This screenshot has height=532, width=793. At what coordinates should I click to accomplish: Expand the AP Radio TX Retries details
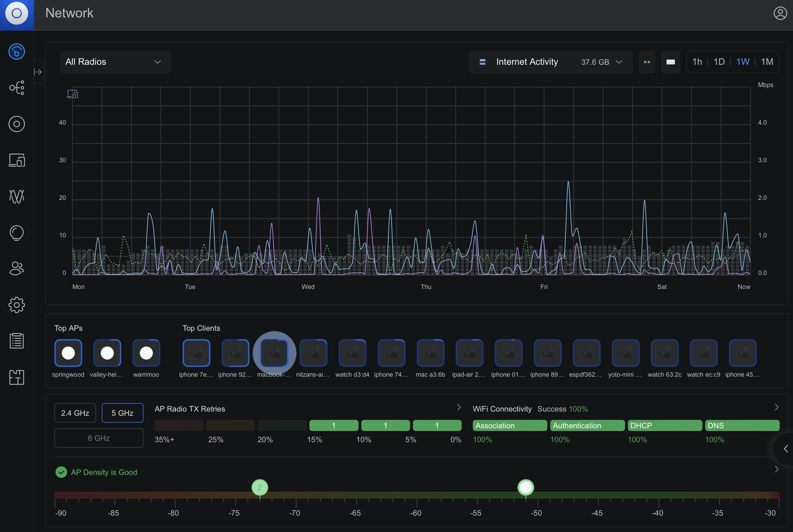[x=459, y=407]
